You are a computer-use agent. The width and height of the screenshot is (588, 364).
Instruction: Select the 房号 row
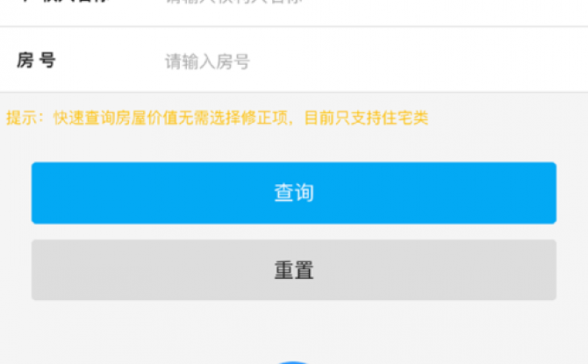point(294,60)
